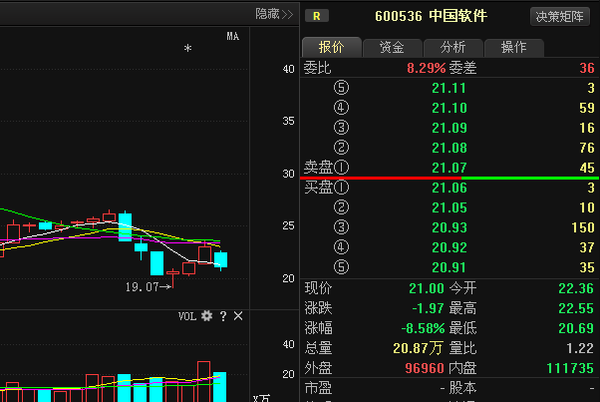The width and height of the screenshot is (600, 402).
Task: Click the VOL indicator label
Action: pos(187,316)
